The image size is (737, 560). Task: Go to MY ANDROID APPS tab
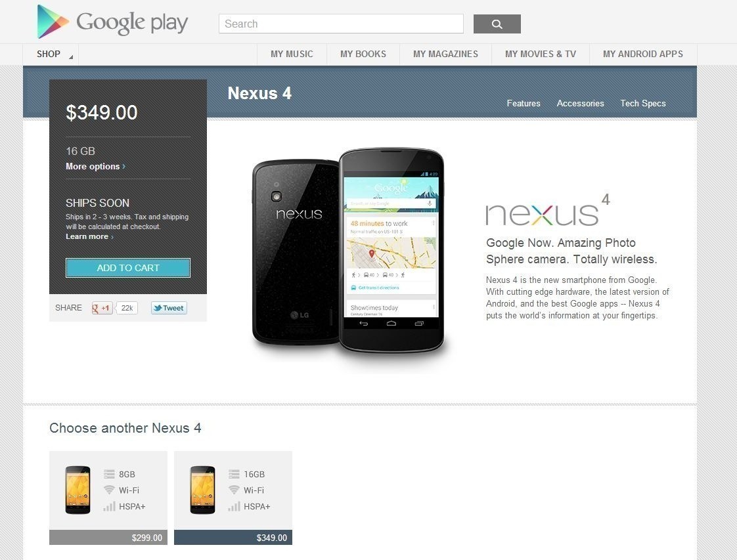click(643, 54)
